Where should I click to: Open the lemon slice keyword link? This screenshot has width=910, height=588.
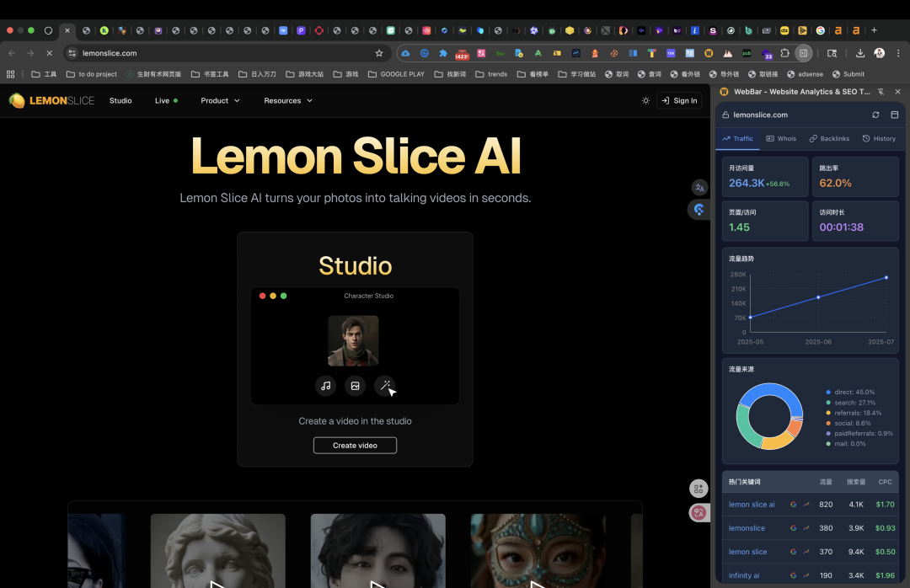(747, 552)
